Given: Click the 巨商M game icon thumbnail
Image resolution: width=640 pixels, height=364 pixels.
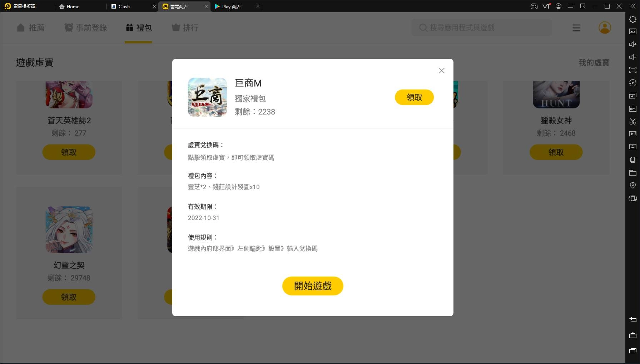Looking at the screenshot, I should (207, 97).
